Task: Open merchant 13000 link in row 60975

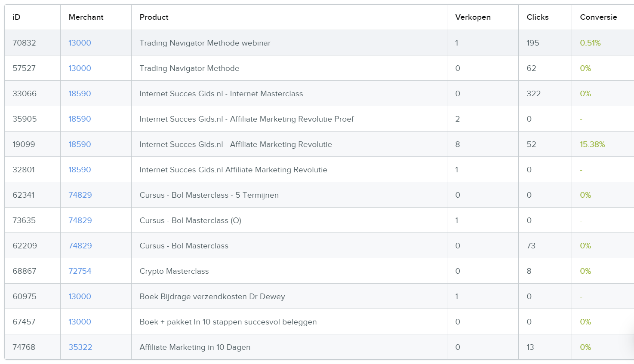Action: 80,297
